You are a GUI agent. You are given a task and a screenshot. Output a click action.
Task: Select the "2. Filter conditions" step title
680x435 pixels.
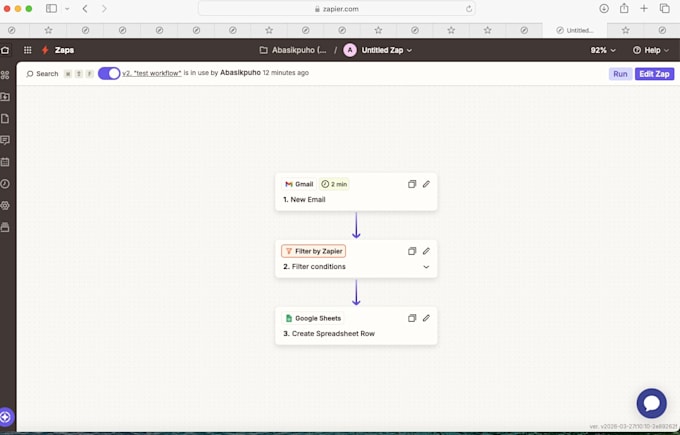click(x=314, y=267)
